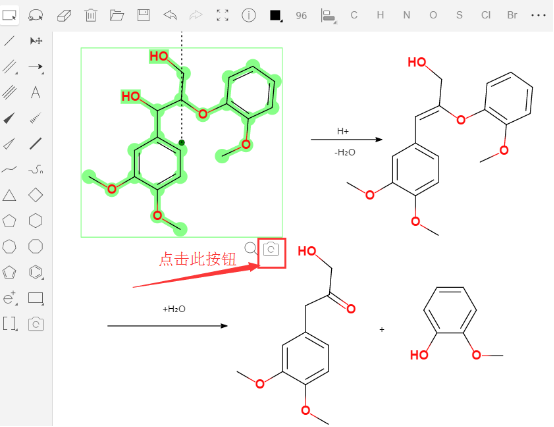The width and height of the screenshot is (554, 427).
Task: Open file with the folder icon
Action: coord(117,15)
